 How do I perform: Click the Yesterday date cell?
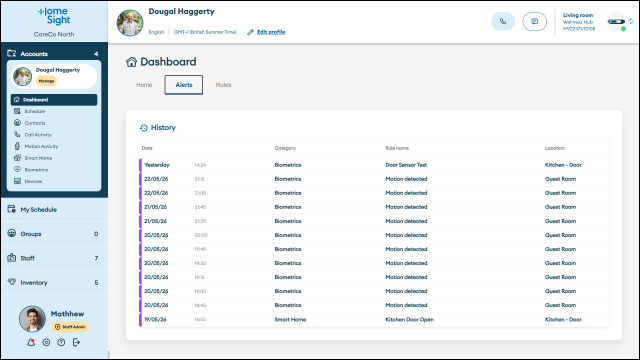[x=157, y=165]
